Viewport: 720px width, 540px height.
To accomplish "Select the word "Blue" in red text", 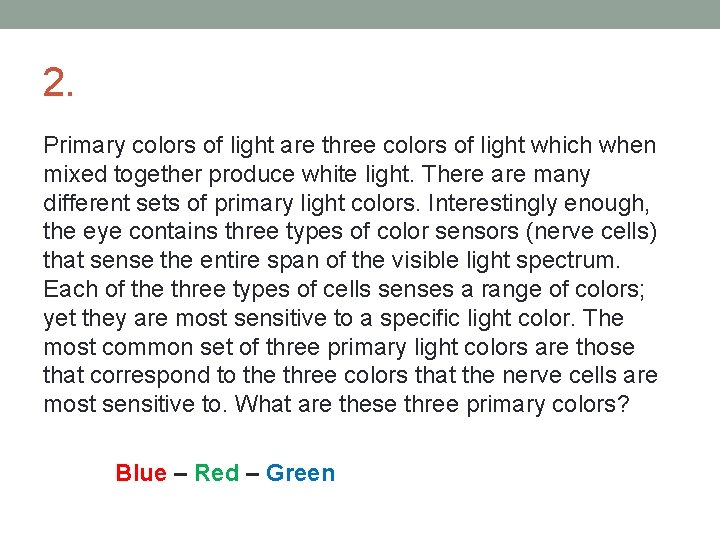I will (x=141, y=473).
